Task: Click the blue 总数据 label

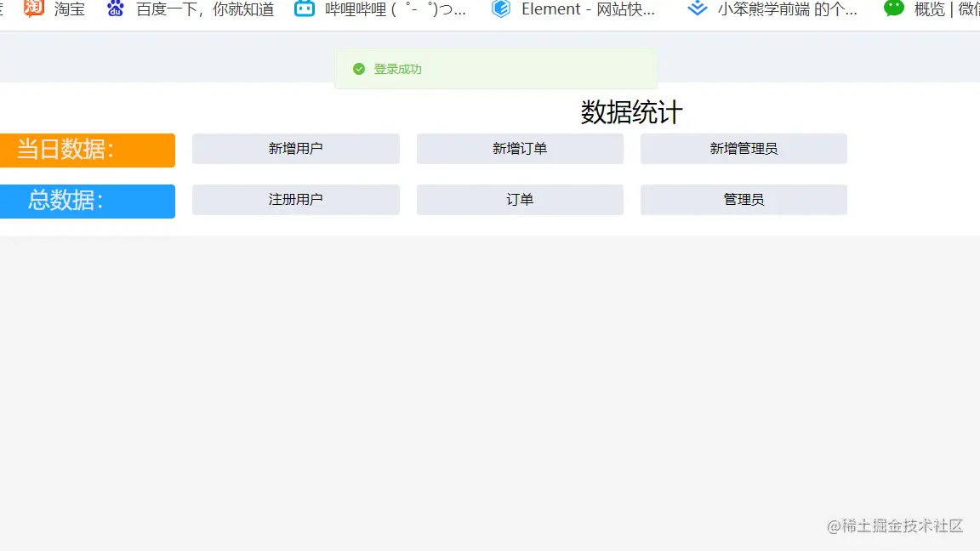Action: [88, 202]
